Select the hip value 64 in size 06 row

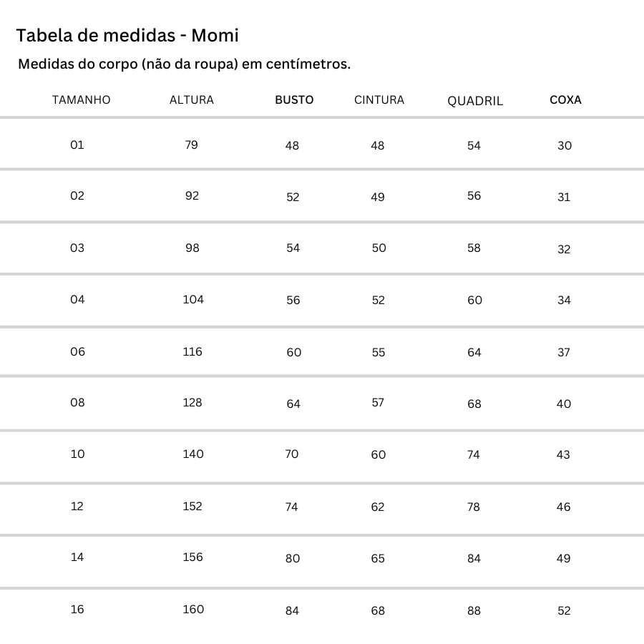(x=474, y=352)
